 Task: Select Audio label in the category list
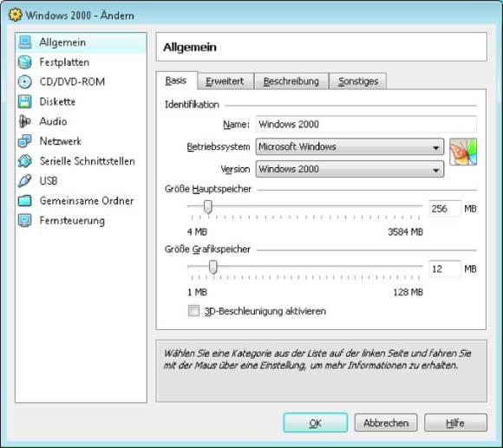point(53,121)
